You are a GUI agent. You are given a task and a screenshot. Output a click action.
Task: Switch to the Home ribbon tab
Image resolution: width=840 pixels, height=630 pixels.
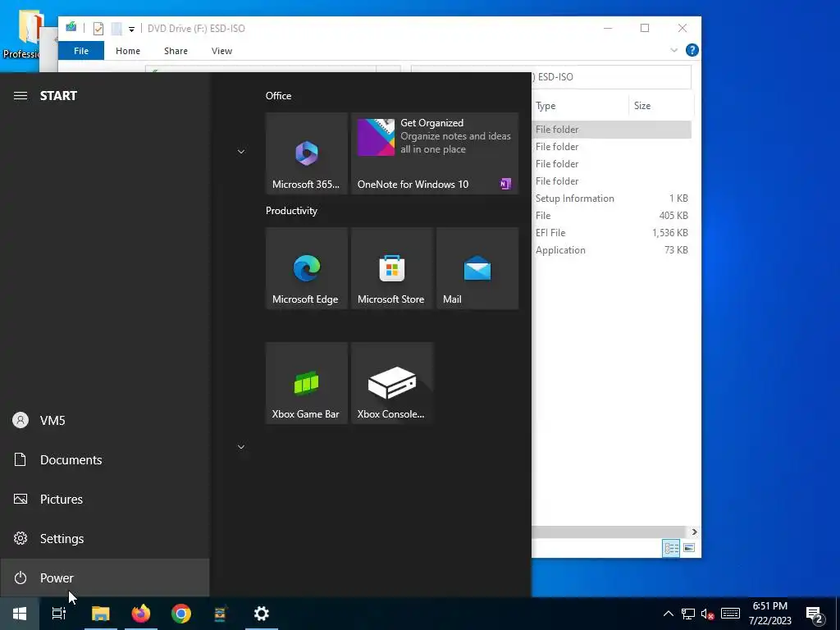tap(128, 51)
